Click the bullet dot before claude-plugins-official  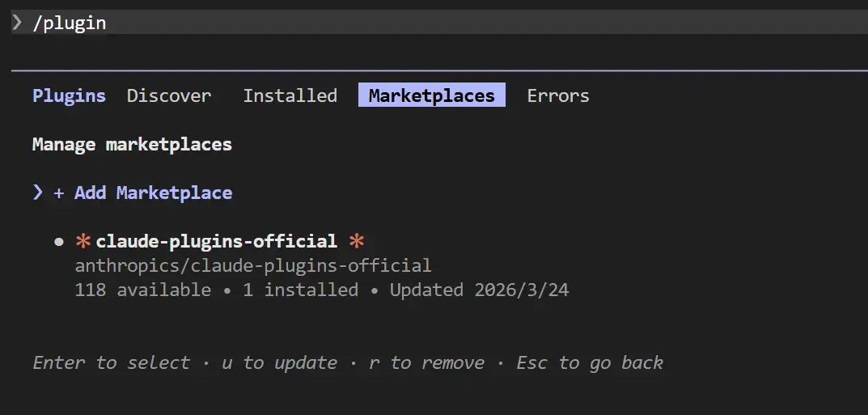coord(58,241)
